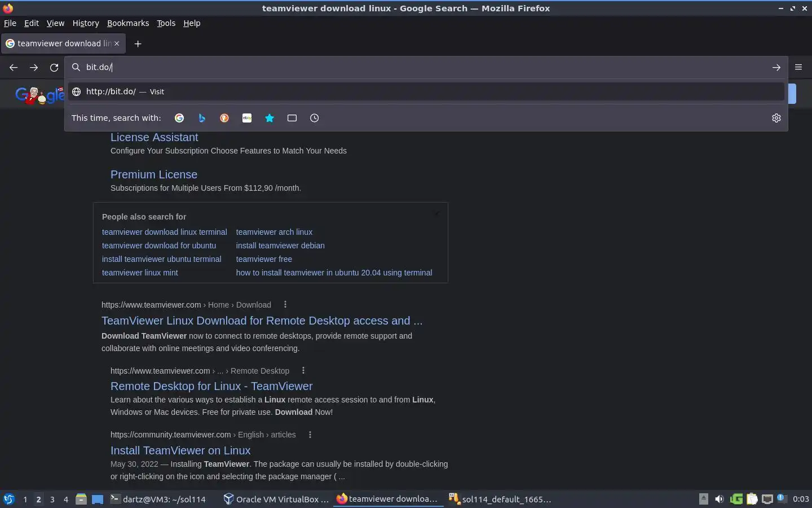This screenshot has width=812, height=508.
Task: Open the View menu
Action: [55, 23]
